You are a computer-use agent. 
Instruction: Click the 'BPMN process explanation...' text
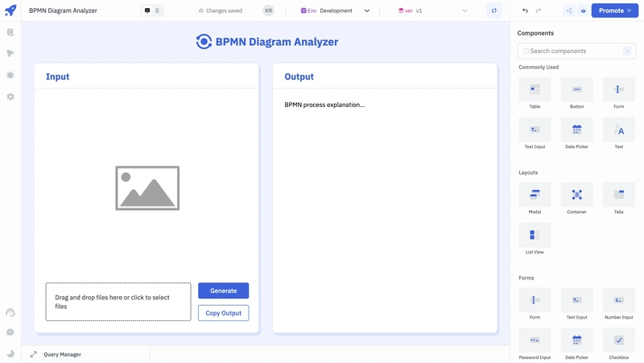(324, 105)
